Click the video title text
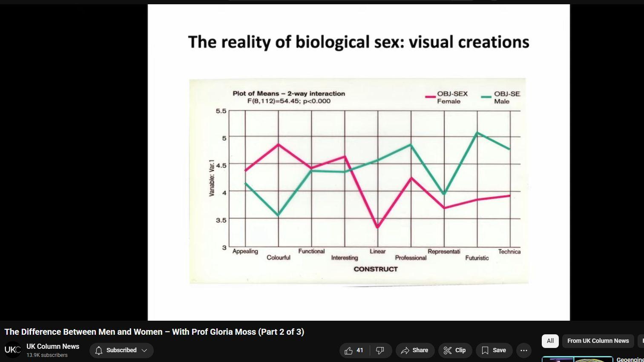This screenshot has width=644, height=362. pos(154,332)
